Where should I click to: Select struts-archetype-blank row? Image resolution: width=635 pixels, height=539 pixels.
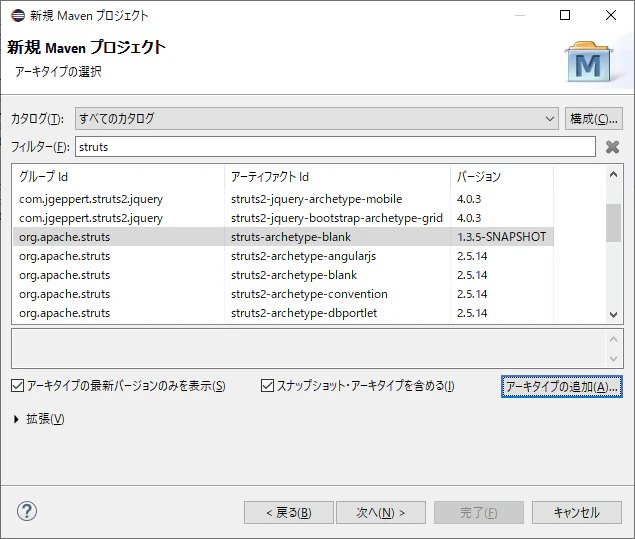283,237
